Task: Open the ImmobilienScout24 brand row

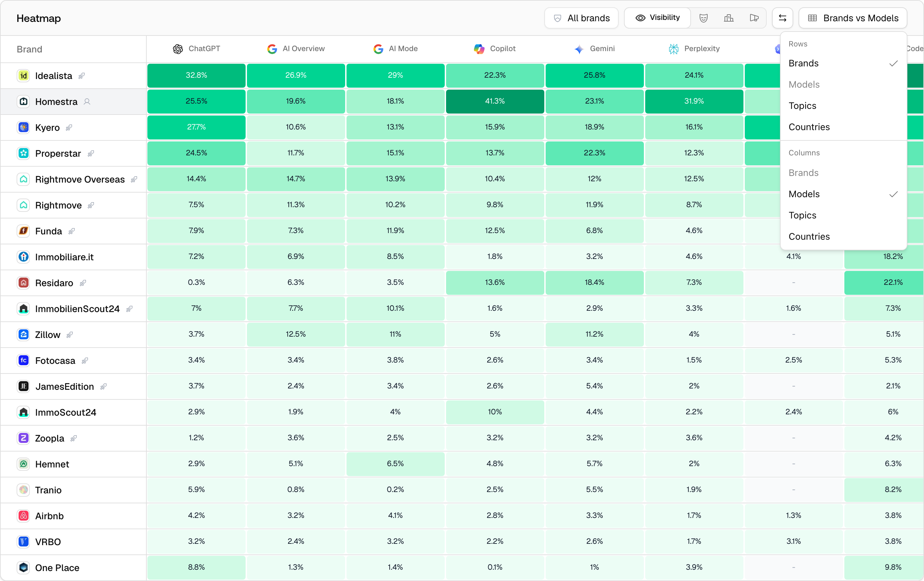Action: (73, 309)
